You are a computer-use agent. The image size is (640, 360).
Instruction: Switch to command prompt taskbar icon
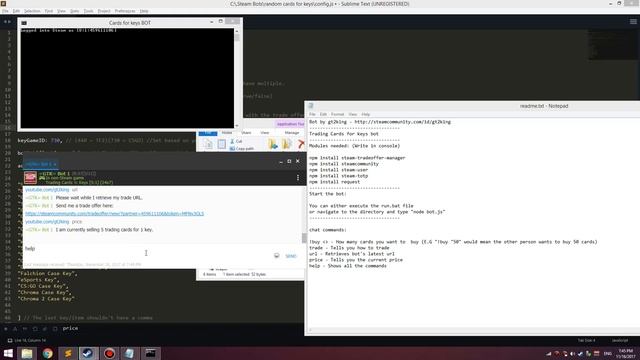click(150, 353)
